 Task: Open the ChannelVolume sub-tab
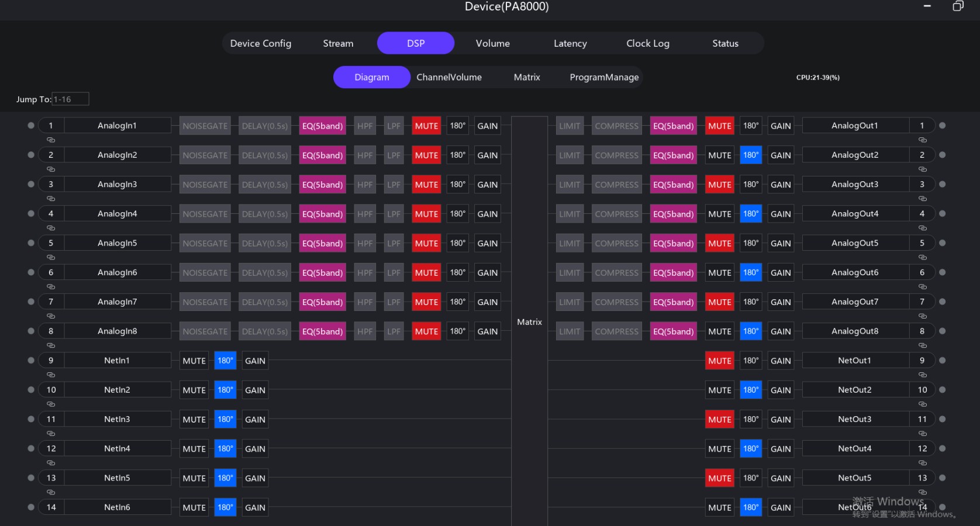[x=448, y=77]
